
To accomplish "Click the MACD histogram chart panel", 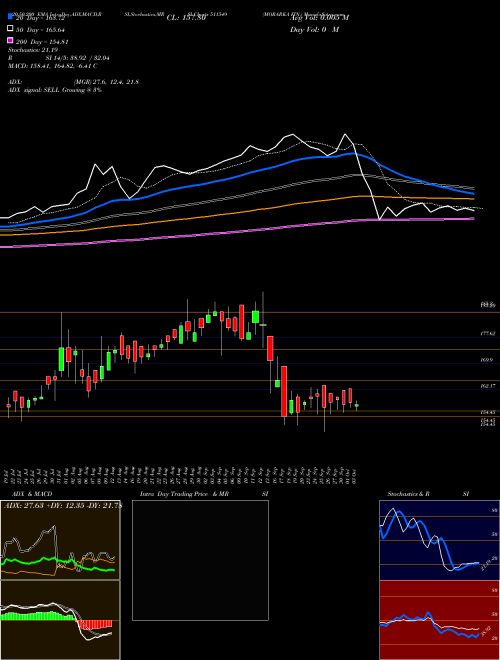I will (x=60, y=620).
